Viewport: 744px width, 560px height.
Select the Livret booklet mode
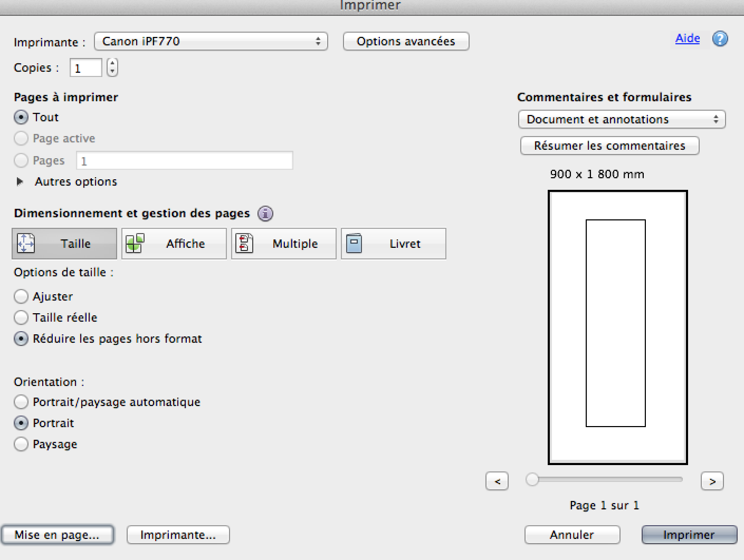point(394,244)
